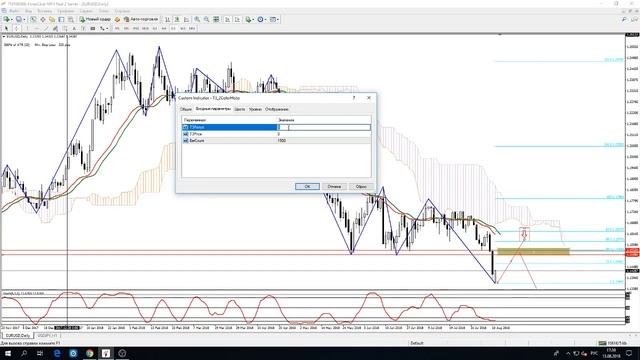Viewport: 640px width, 360px height.
Task: Toggle chart shift icon
Action: coord(237,19)
